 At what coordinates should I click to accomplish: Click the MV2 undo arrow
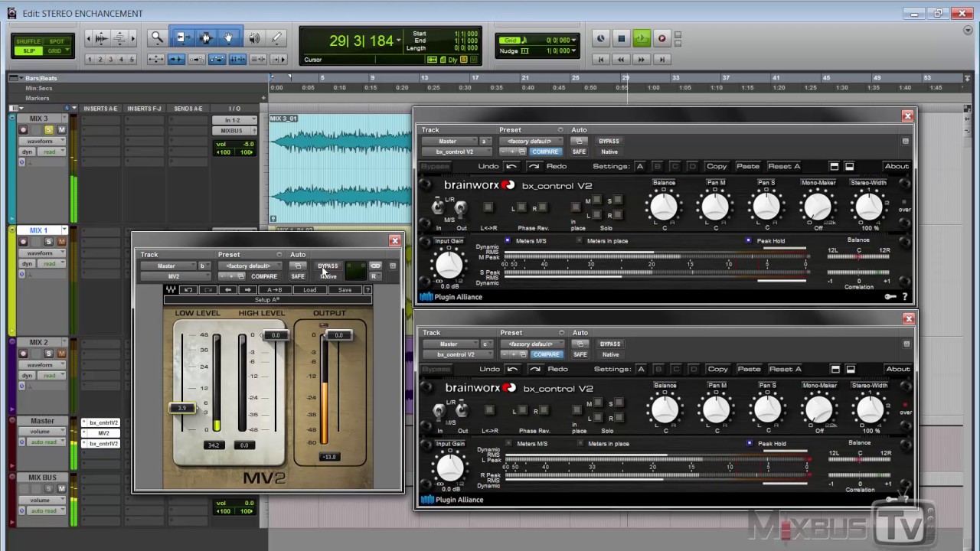(188, 290)
